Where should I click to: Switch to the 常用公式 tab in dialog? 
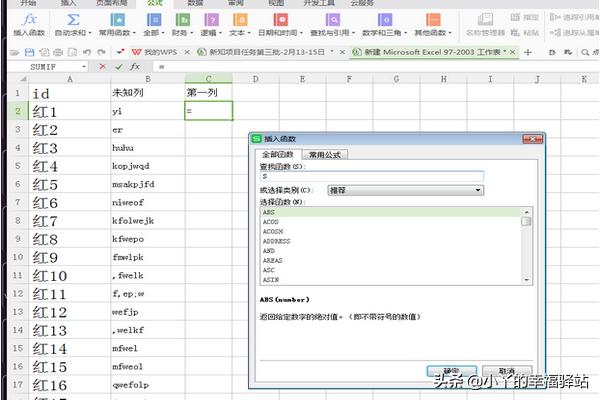point(324,154)
